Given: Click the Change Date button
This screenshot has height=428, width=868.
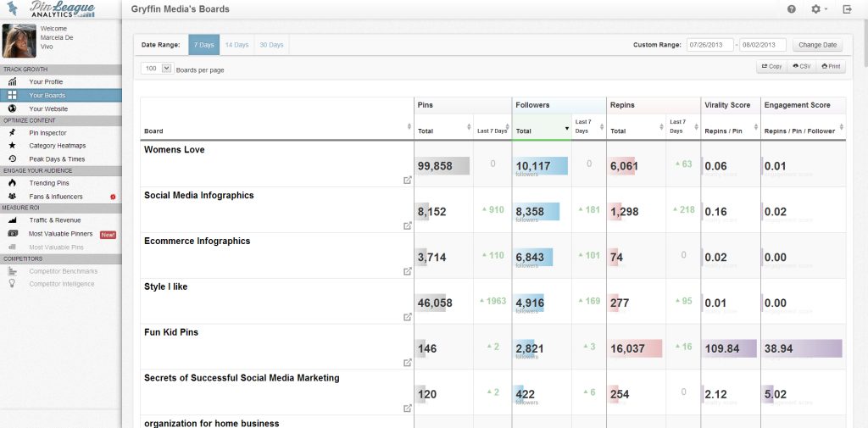Looking at the screenshot, I should coord(817,45).
